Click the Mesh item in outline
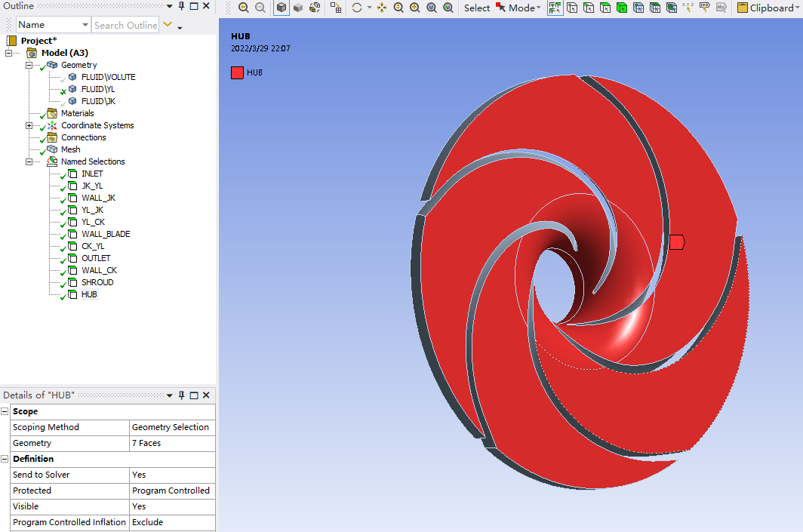The height and width of the screenshot is (532, 803). (x=70, y=149)
